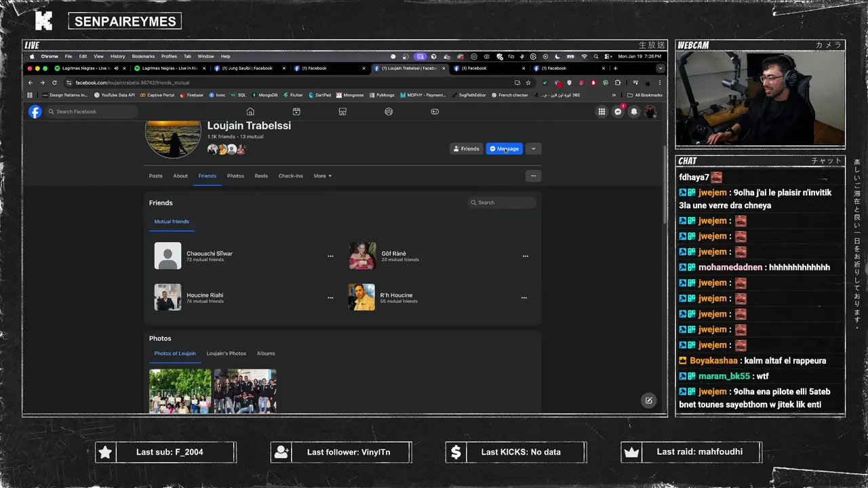Click the Search Facebook field
Screen dimensions: 868x488
92,112
